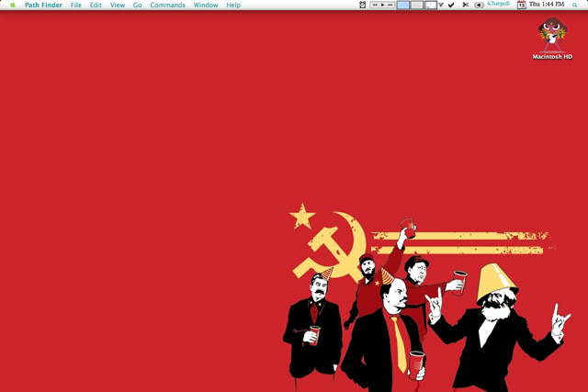The height and width of the screenshot is (392, 588).
Task: Open the Window menu
Action: tap(206, 5)
